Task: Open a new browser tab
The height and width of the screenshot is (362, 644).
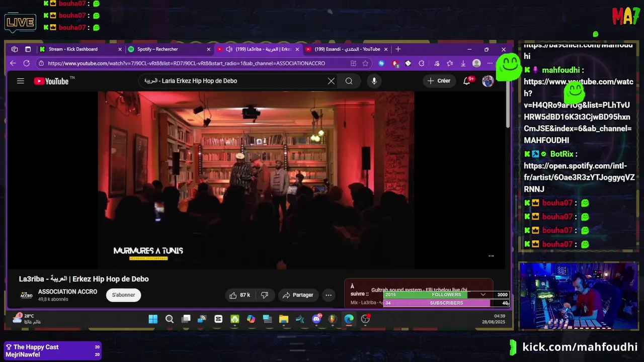Action: point(398,49)
